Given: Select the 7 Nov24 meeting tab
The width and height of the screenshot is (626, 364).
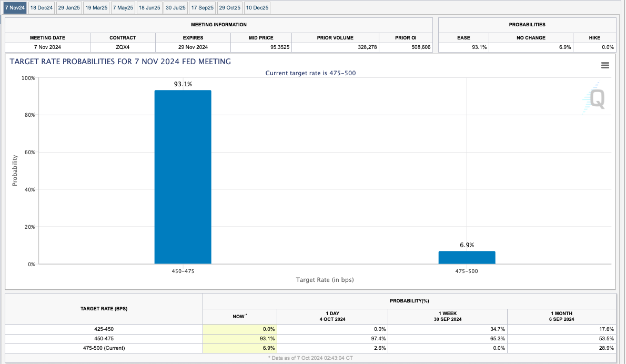Looking at the screenshot, I should point(15,8).
